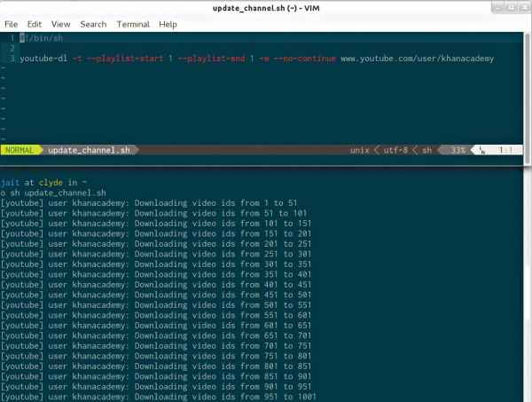Click the --playlist-start option in script
532x402 pixels.
124,59
